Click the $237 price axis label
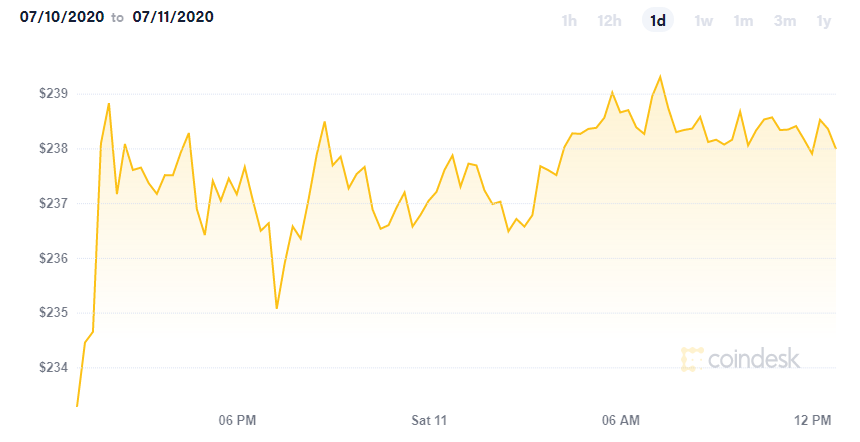This screenshot has height=442, width=860. point(53,203)
